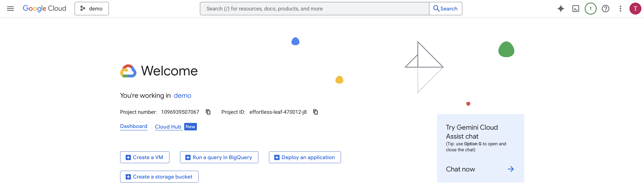View the notifications badge showing 1
This screenshot has width=644, height=194.
click(590, 9)
